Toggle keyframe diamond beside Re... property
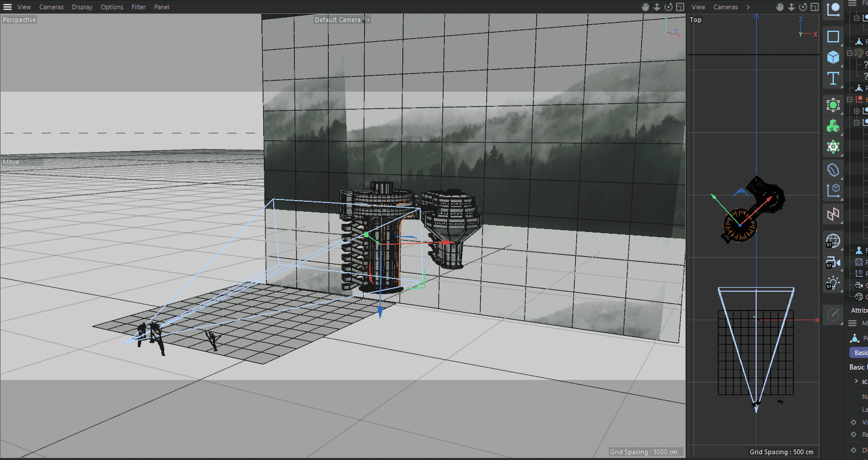The height and width of the screenshot is (460, 868). [x=853, y=434]
